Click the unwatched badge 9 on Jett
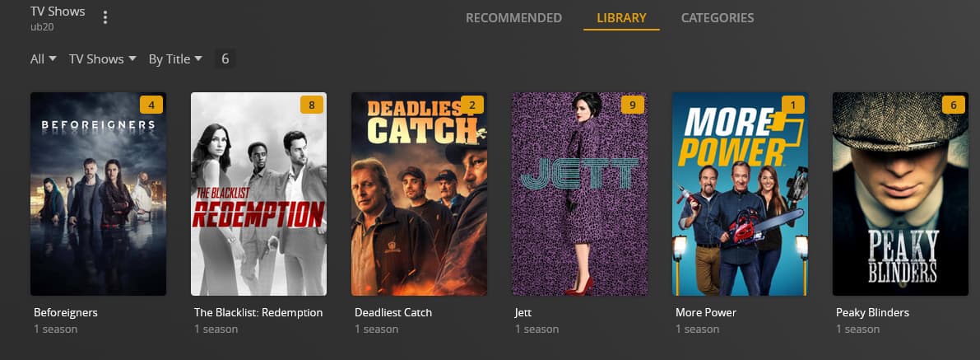The width and height of the screenshot is (980, 360). 633,105
